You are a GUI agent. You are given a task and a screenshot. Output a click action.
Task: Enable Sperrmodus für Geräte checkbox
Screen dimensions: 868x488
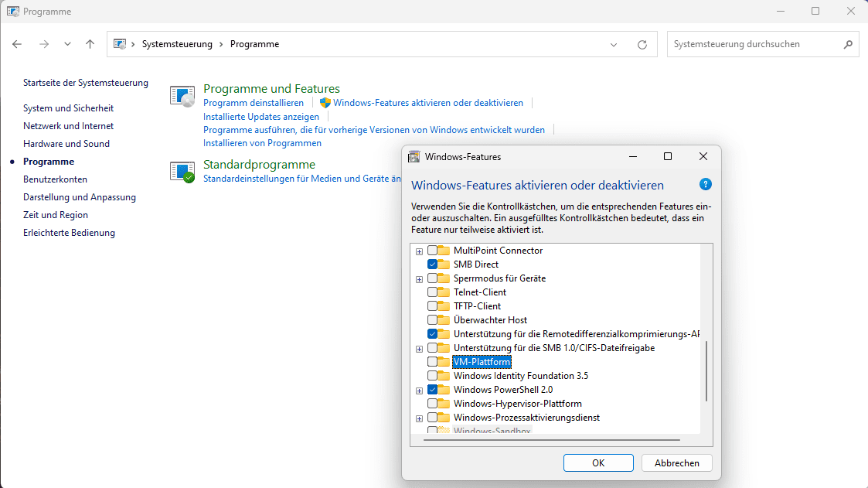click(x=432, y=278)
